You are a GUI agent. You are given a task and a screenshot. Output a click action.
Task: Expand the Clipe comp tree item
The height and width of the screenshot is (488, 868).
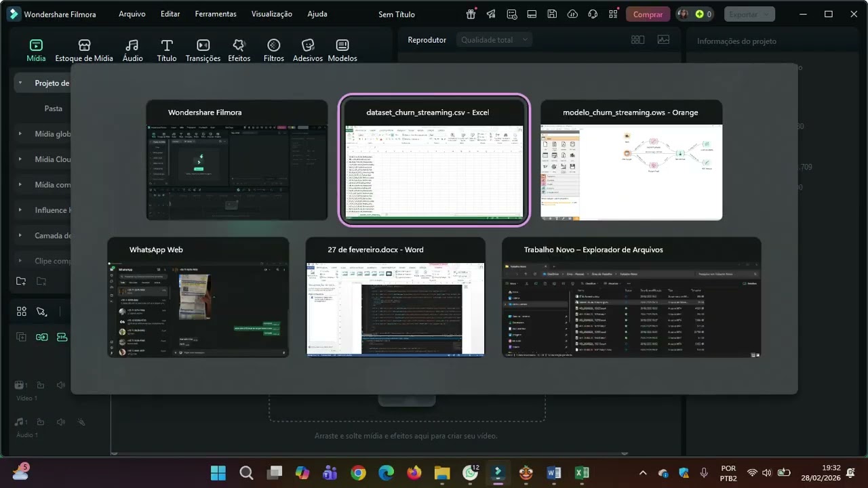tap(20, 261)
